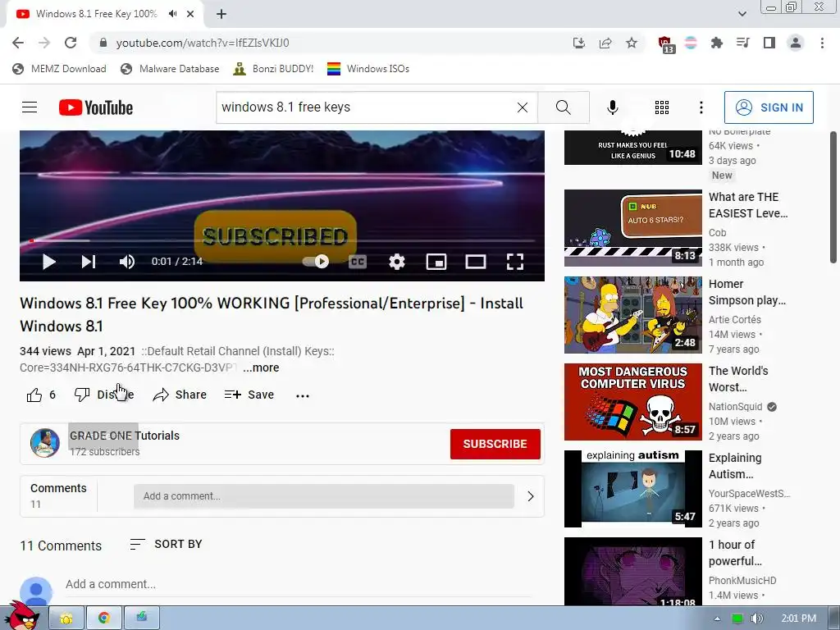Bookmark this page with the star icon
Screen dimensions: 840x630
click(632, 43)
